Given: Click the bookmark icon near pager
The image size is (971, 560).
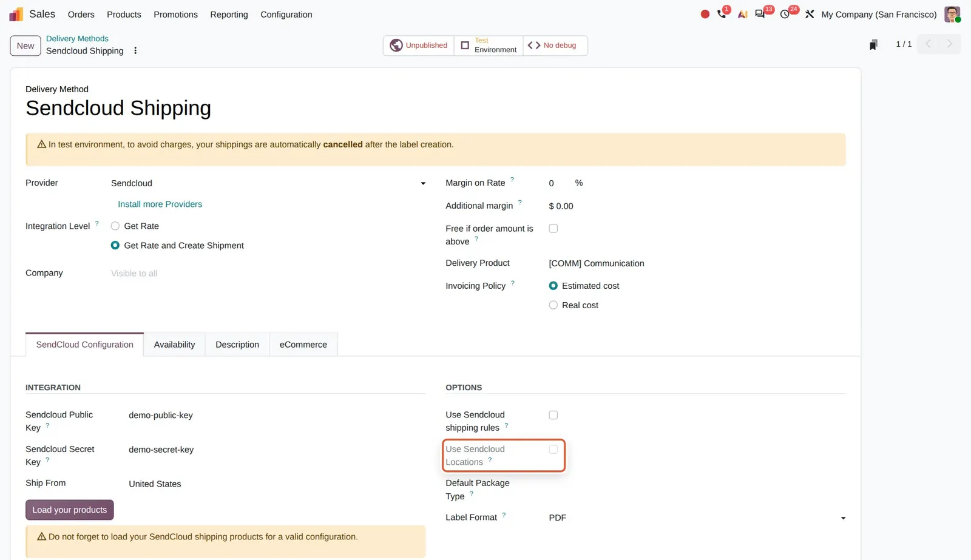Looking at the screenshot, I should click(x=873, y=45).
